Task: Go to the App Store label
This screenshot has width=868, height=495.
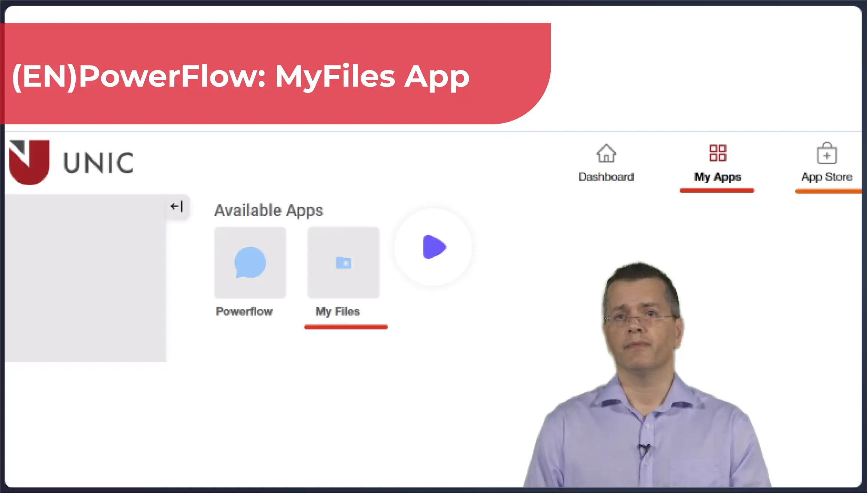Action: click(x=826, y=176)
